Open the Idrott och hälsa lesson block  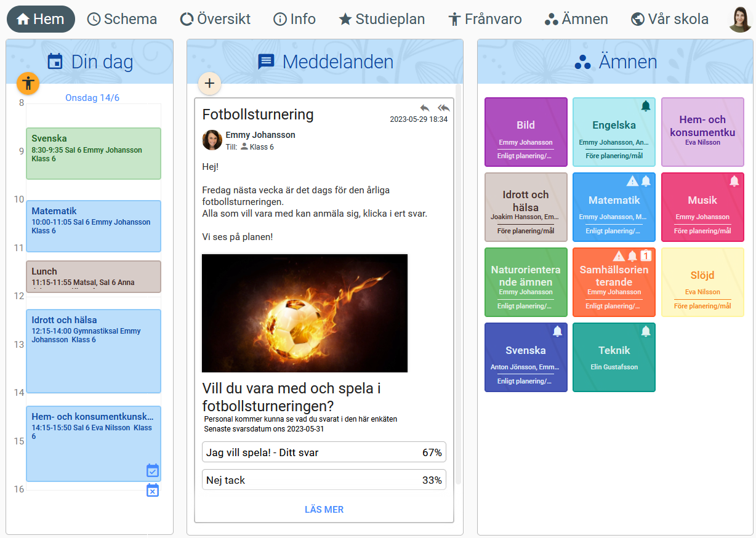coord(94,351)
